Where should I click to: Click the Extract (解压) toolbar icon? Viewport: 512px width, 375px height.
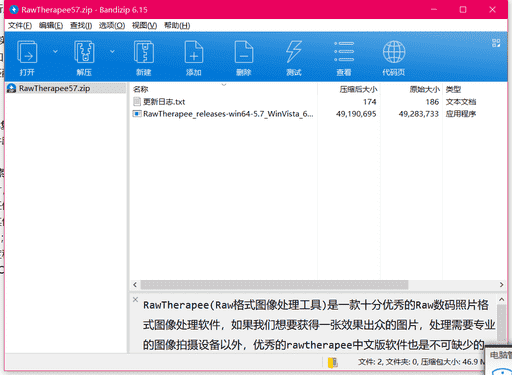(84, 52)
